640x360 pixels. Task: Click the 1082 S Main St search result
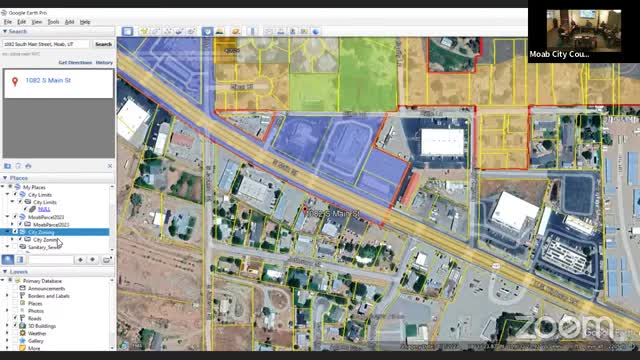(48, 80)
